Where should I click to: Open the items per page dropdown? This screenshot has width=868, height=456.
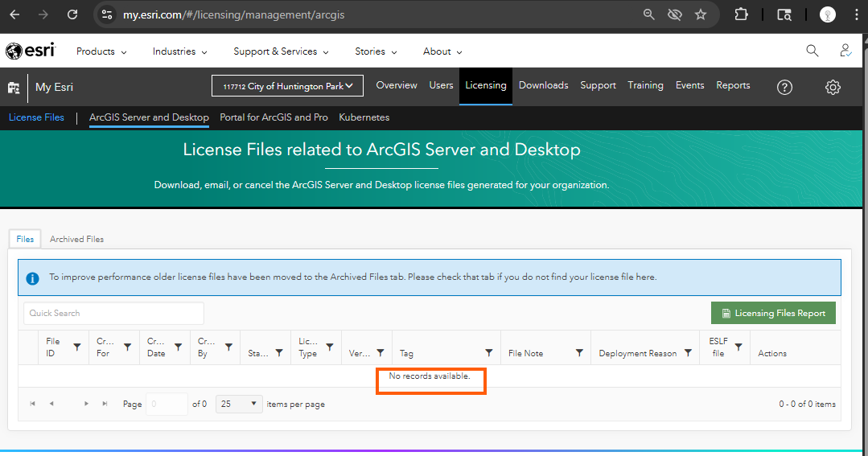coord(239,404)
